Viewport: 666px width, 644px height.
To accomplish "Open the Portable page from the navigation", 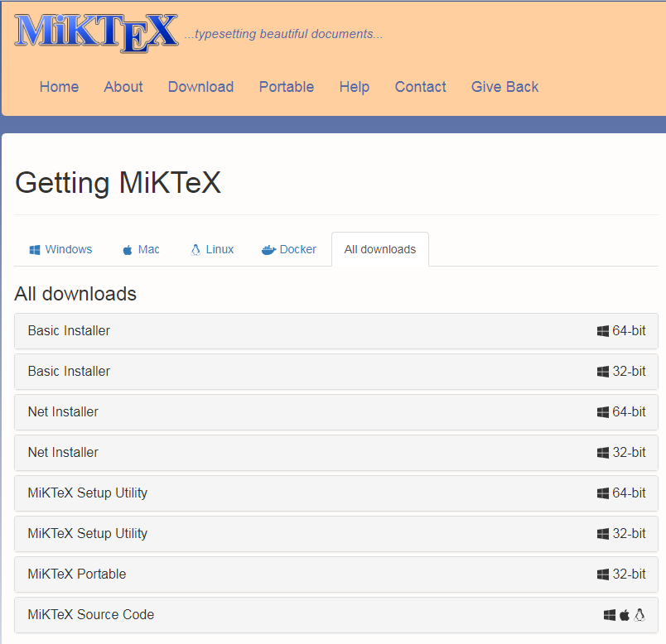I will tap(286, 87).
